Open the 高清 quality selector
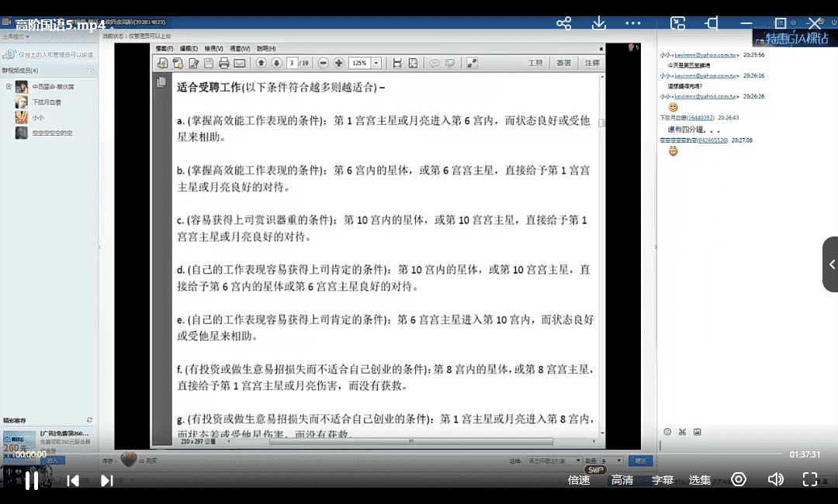 (x=622, y=480)
